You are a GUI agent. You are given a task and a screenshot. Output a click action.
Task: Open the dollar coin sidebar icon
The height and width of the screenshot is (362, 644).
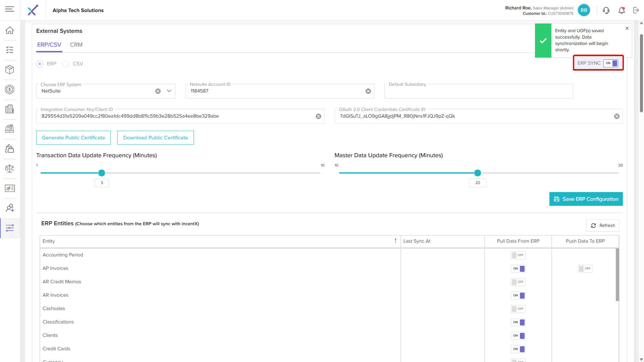tap(10, 89)
